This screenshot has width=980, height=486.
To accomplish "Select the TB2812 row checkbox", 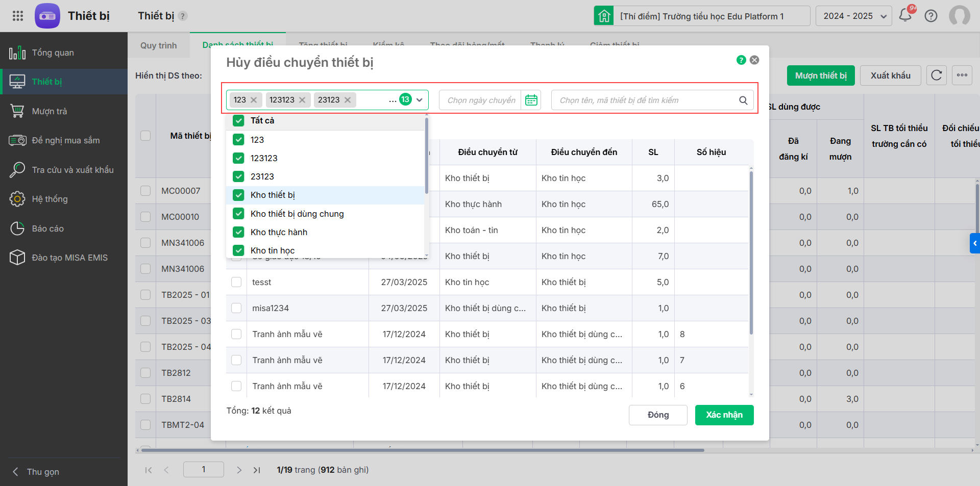I will 145,373.
